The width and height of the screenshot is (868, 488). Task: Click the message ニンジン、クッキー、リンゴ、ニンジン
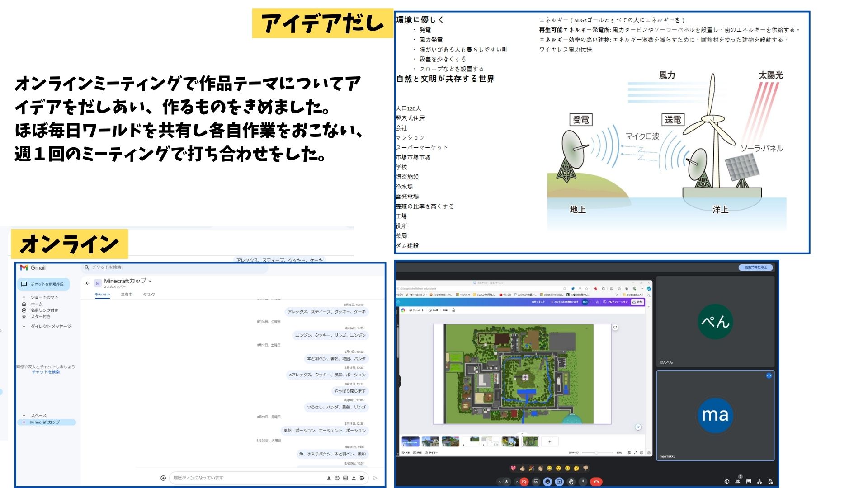pyautogui.click(x=330, y=335)
